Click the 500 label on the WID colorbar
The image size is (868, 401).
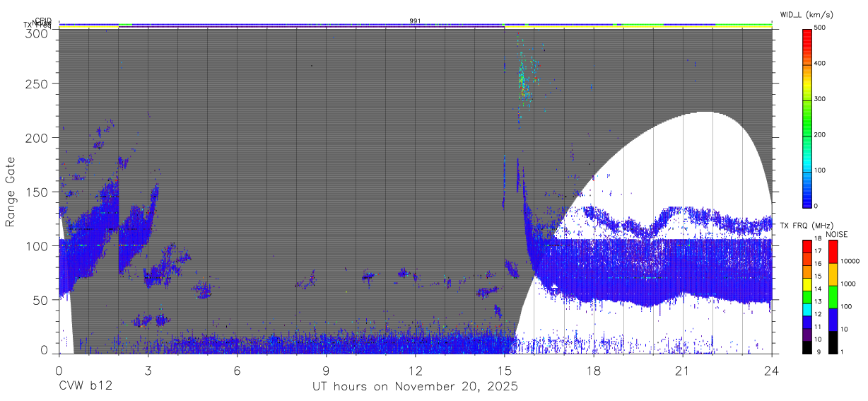pos(821,28)
